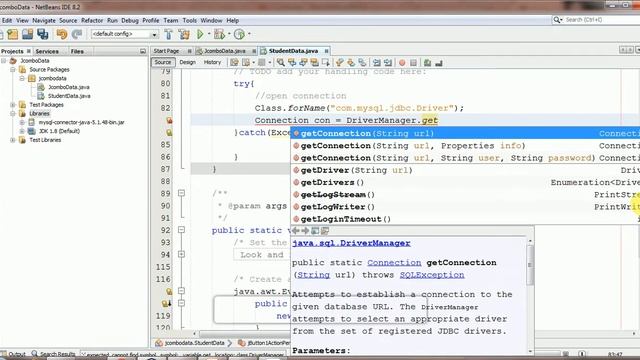640x360 pixels.
Task: Select StudentData.java in Projects tree
Action: coord(69,96)
